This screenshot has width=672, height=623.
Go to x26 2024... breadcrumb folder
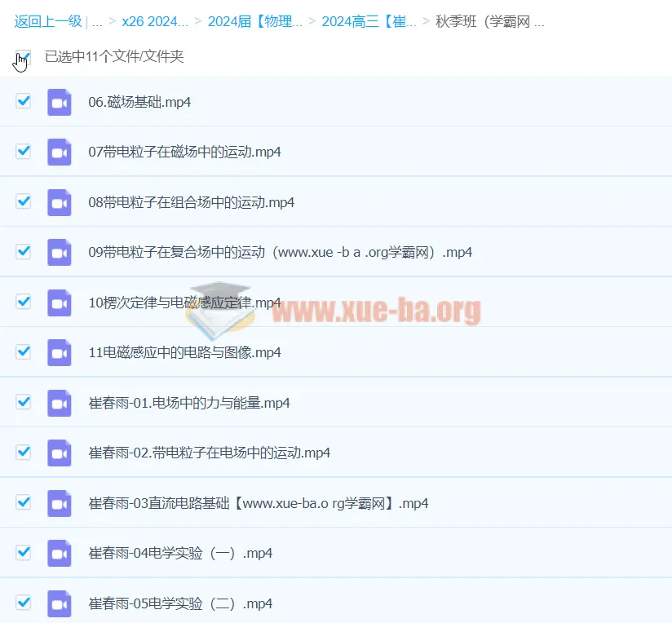[x=154, y=22]
